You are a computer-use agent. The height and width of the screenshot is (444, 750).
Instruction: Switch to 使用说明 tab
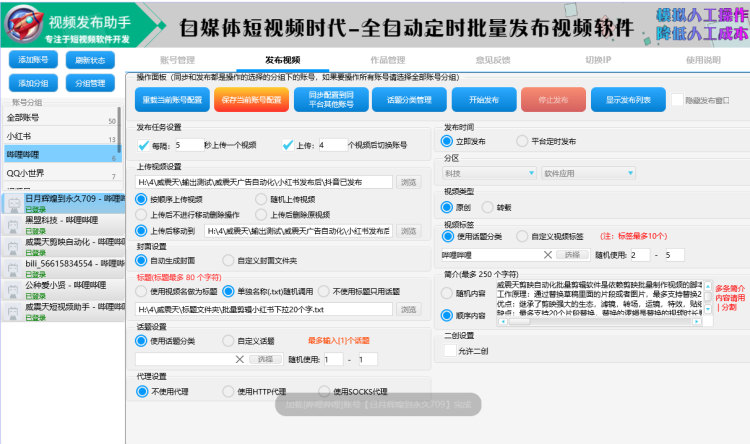(x=704, y=60)
